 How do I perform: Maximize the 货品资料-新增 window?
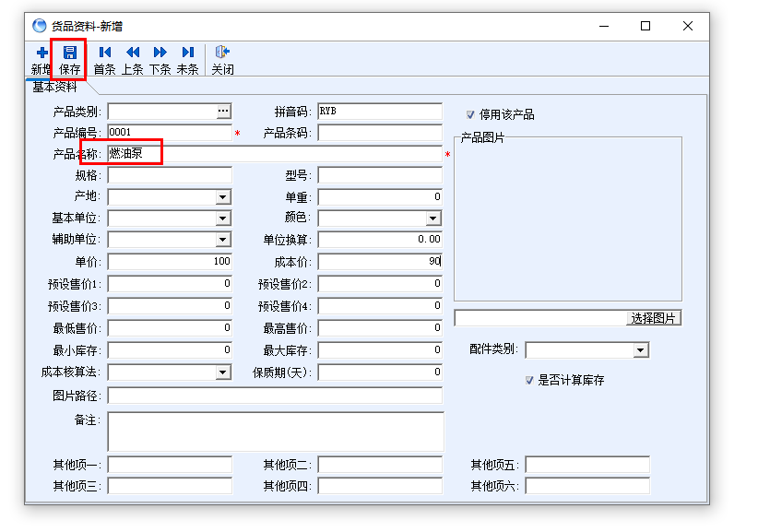[x=646, y=26]
